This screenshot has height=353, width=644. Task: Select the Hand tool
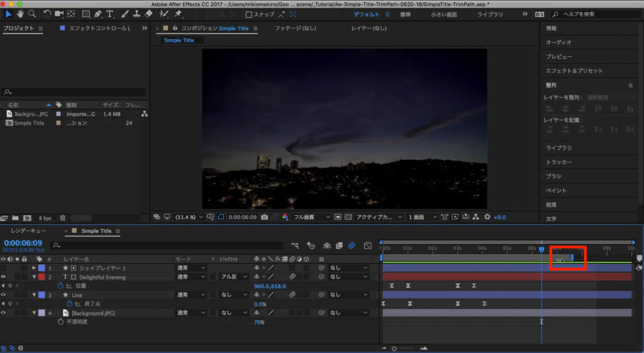click(x=20, y=14)
